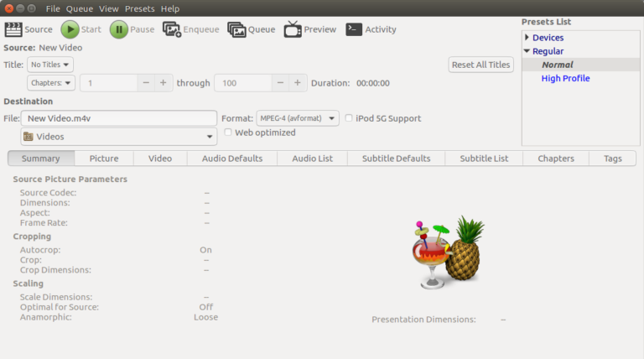Image resolution: width=644 pixels, height=359 pixels.
Task: Click the Presentation Dimensions label
Action: 423,319
